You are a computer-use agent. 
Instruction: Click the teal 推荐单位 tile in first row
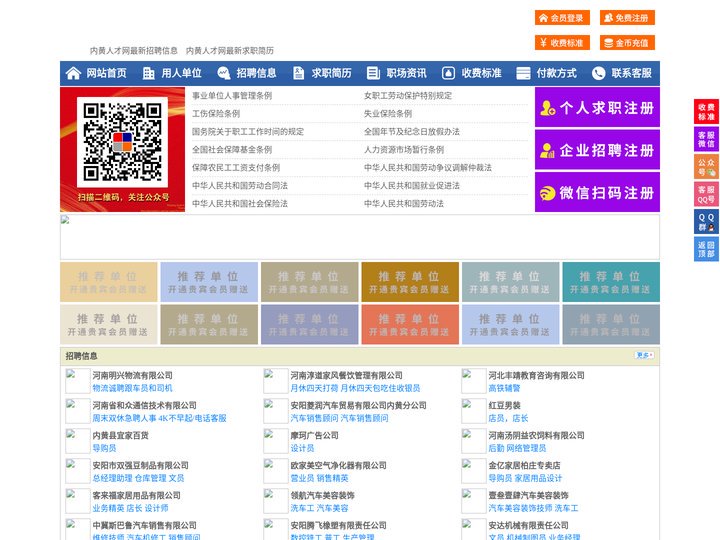pos(611,282)
